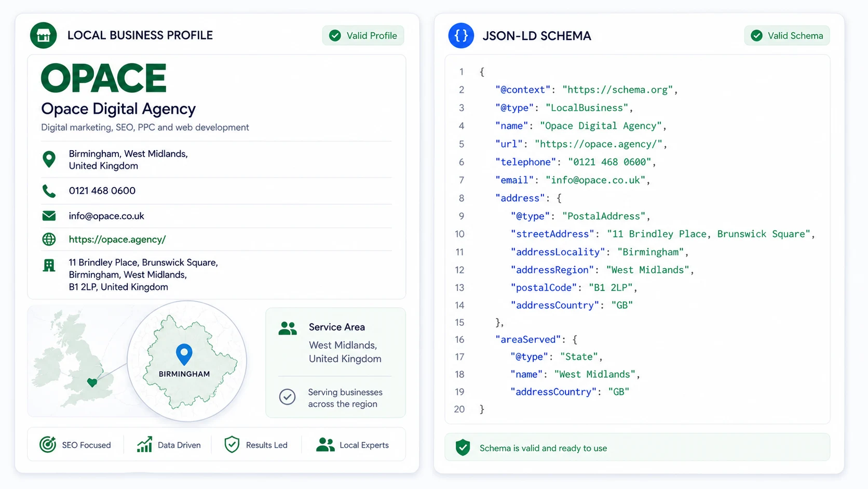868x489 pixels.
Task: Click the "addressLocality": "Birmingham" line
Action: [x=600, y=252]
